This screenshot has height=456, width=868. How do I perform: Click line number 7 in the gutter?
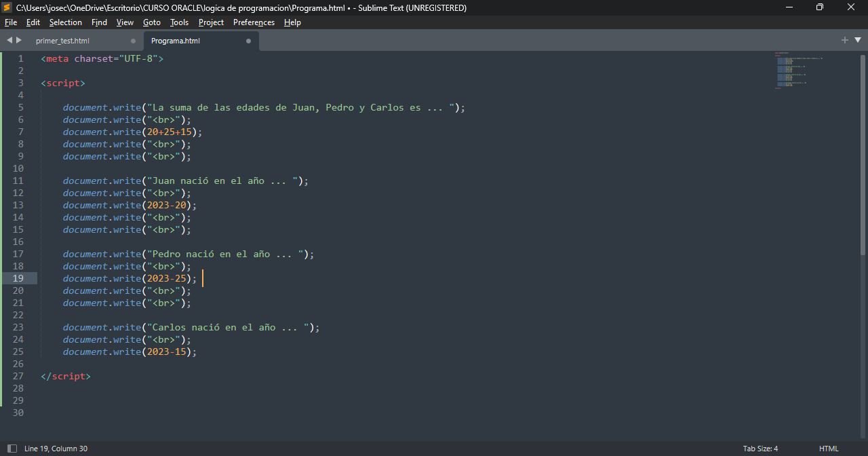pos(20,132)
